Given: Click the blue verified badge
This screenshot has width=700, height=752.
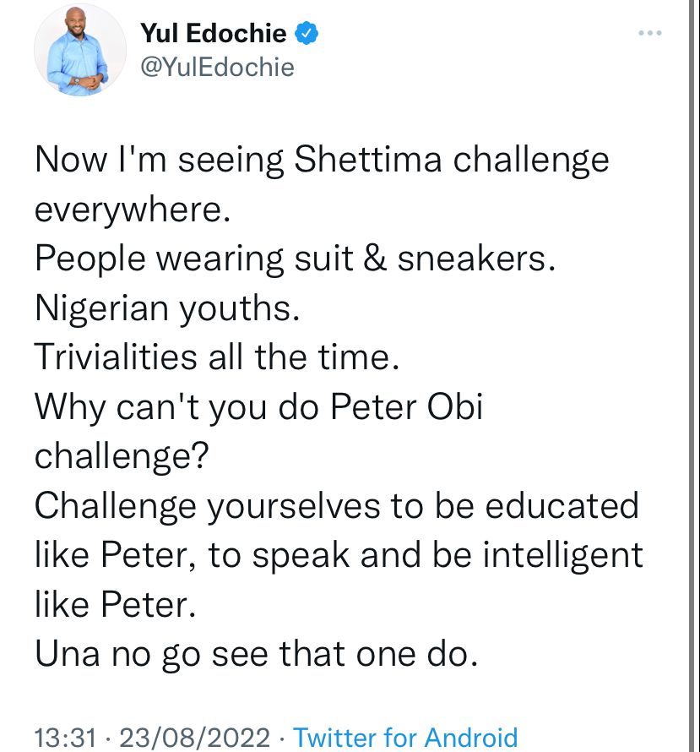Looking at the screenshot, I should click(307, 34).
